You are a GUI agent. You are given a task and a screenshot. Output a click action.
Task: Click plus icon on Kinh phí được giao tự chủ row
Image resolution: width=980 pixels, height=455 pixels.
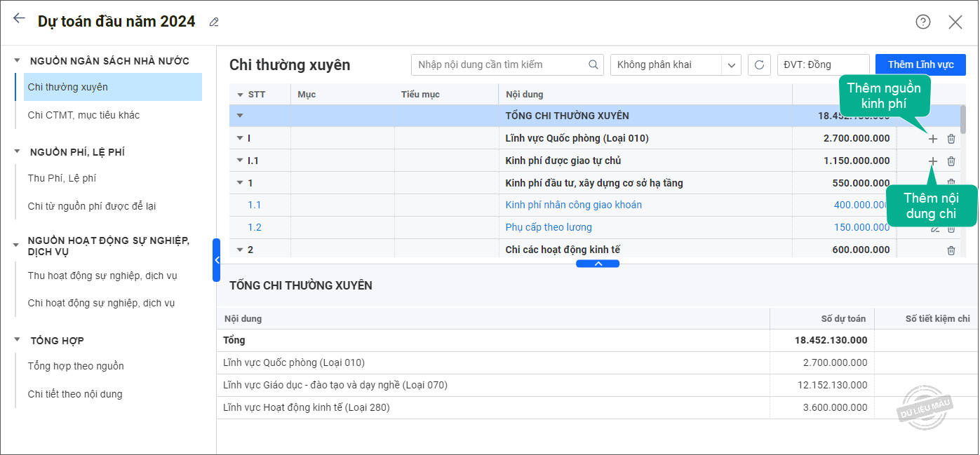[932, 161]
